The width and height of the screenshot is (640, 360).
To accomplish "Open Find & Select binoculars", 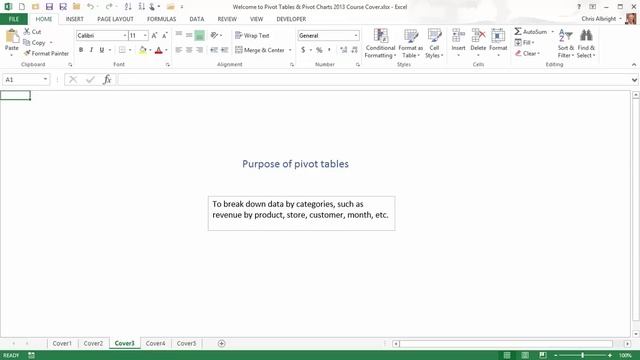I will pos(586,43).
